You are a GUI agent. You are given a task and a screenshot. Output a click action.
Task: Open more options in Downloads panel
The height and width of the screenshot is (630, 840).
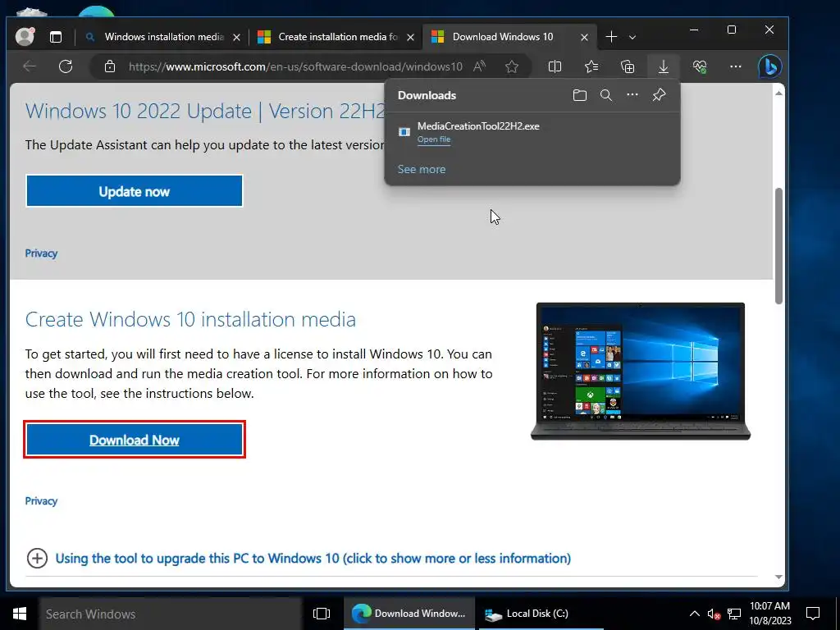click(632, 95)
